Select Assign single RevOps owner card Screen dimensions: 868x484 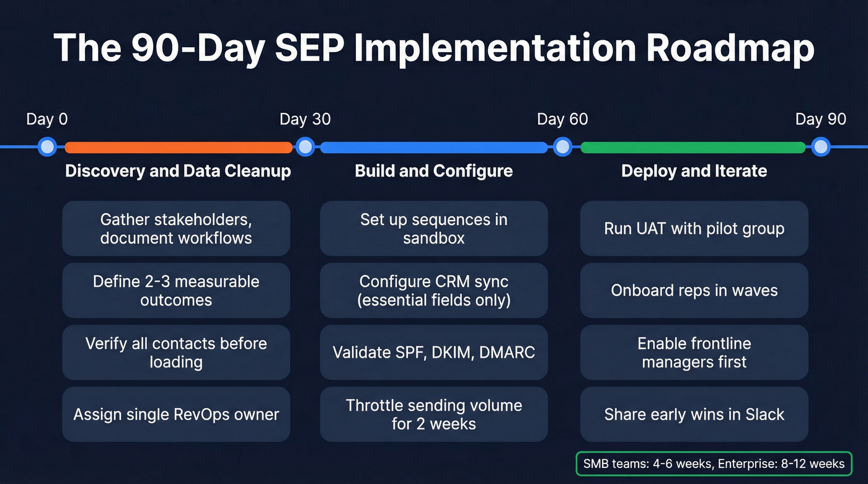click(176, 414)
